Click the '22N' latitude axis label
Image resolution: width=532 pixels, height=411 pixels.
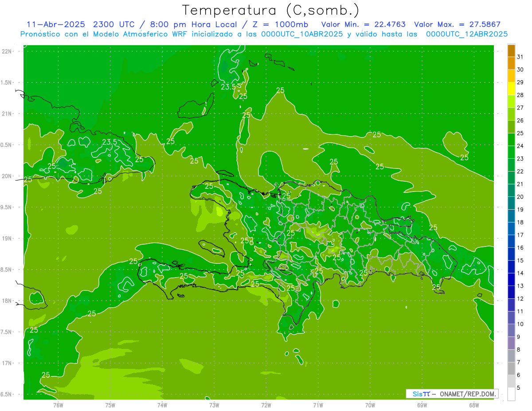point(7,51)
